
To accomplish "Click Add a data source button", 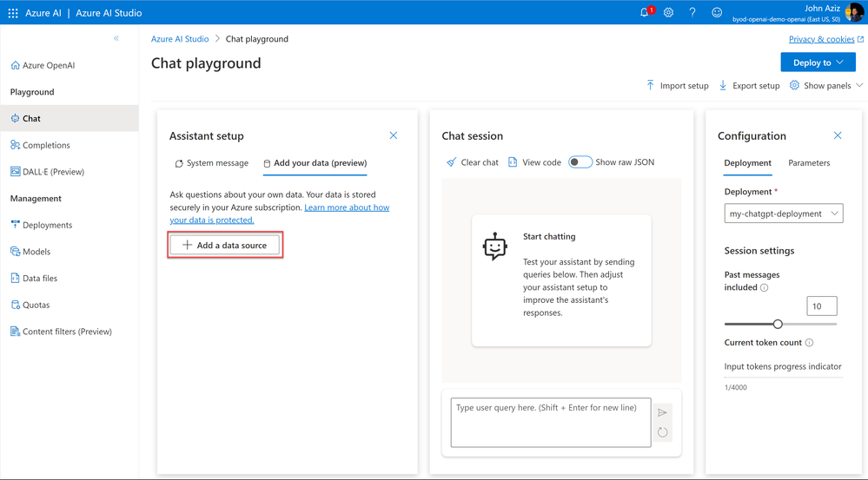I will pyautogui.click(x=225, y=245).
